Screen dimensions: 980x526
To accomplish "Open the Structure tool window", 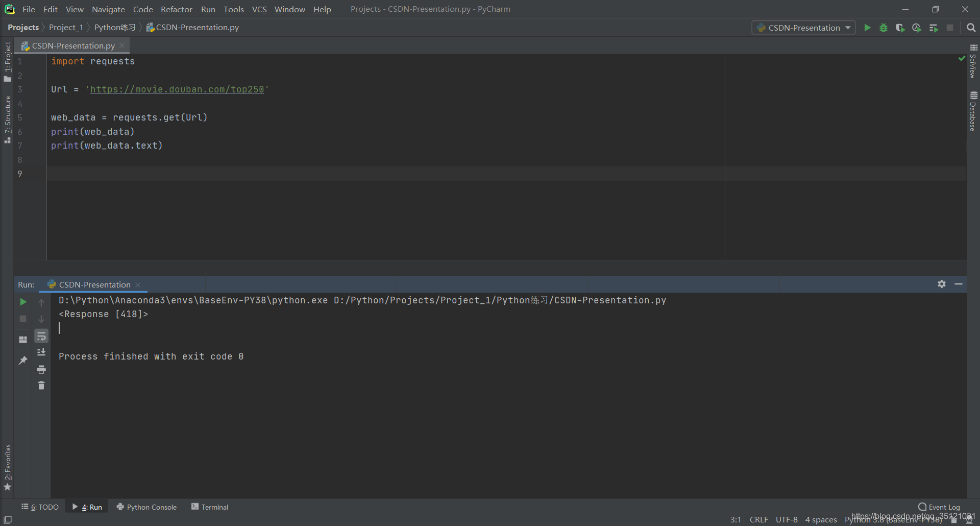I will [7, 119].
